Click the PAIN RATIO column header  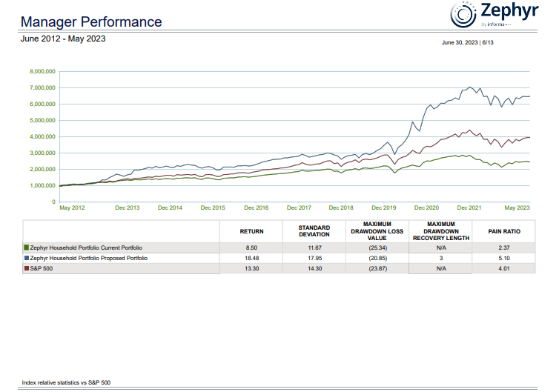click(x=504, y=231)
